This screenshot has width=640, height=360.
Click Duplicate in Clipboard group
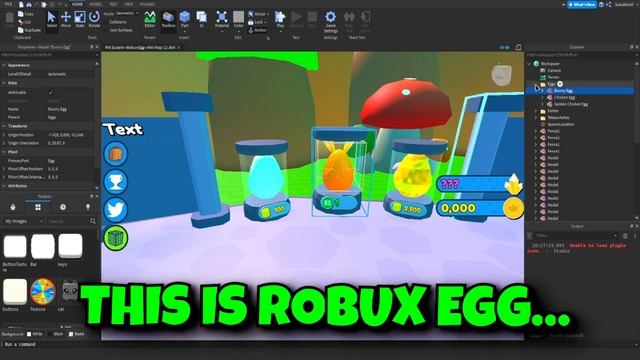[29, 30]
